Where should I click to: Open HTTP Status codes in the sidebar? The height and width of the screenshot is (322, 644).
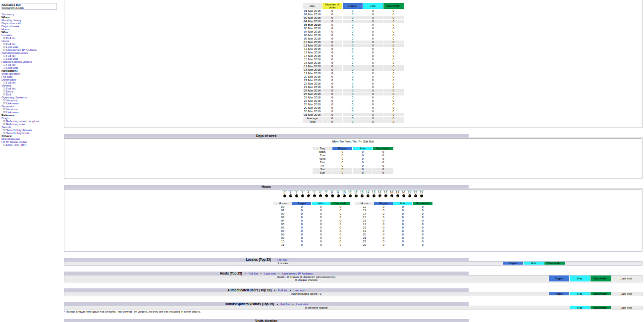[x=14, y=142]
